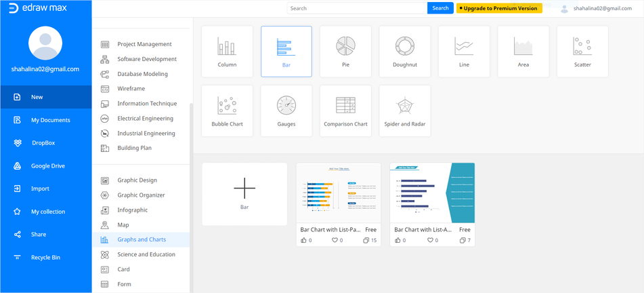Select the Wireframe category
This screenshot has width=644, height=293.
pyautogui.click(x=141, y=88)
